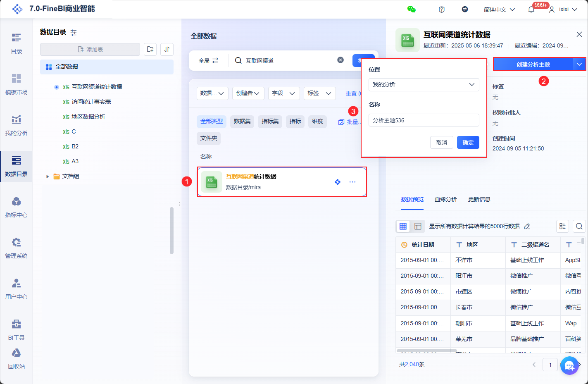Click the blue diamond icon on result card

point(338,182)
